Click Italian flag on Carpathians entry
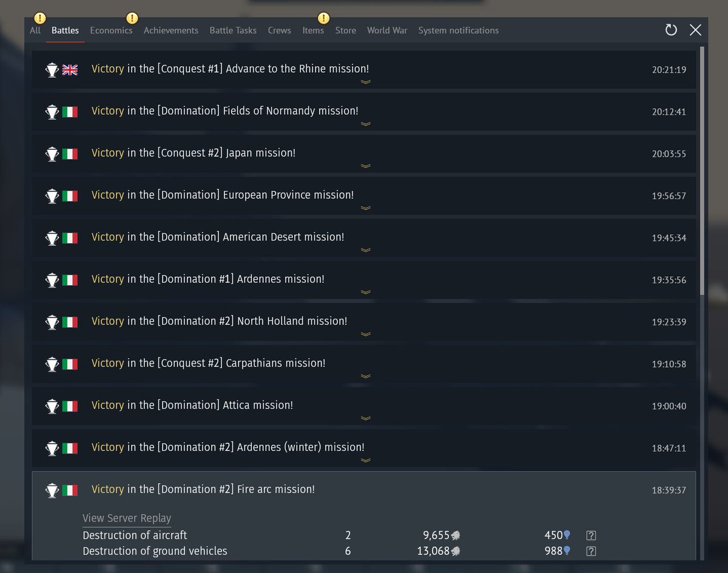This screenshot has height=573, width=728. click(x=70, y=364)
